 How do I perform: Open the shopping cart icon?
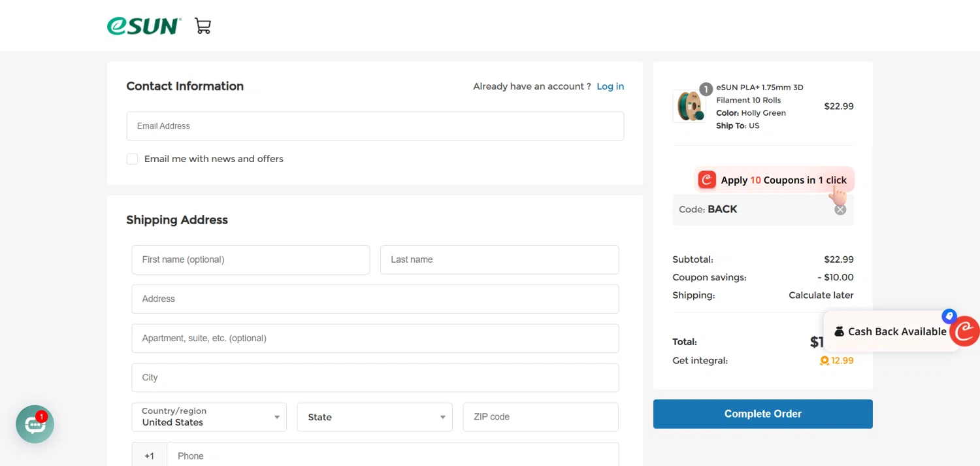(x=203, y=26)
